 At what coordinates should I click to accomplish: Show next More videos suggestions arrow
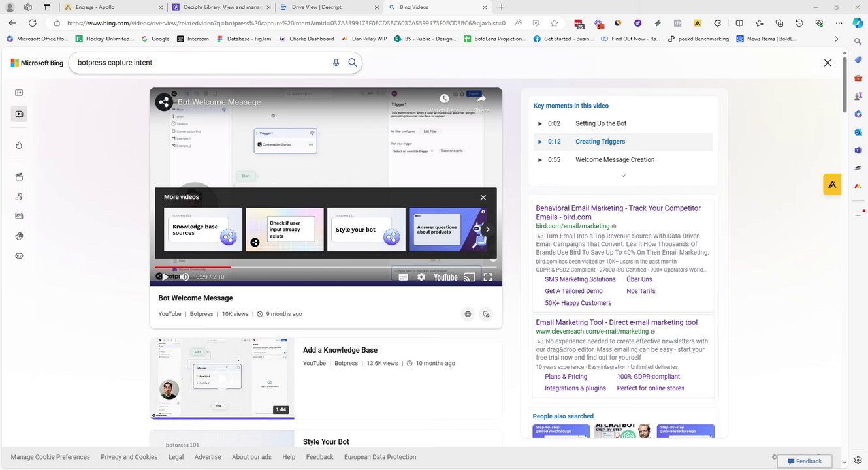[x=487, y=229]
